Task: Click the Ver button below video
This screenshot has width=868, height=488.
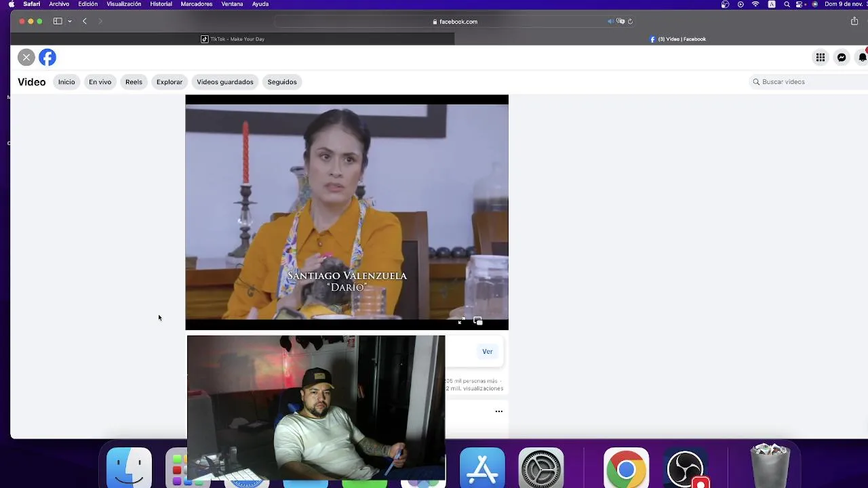Action: tap(487, 351)
